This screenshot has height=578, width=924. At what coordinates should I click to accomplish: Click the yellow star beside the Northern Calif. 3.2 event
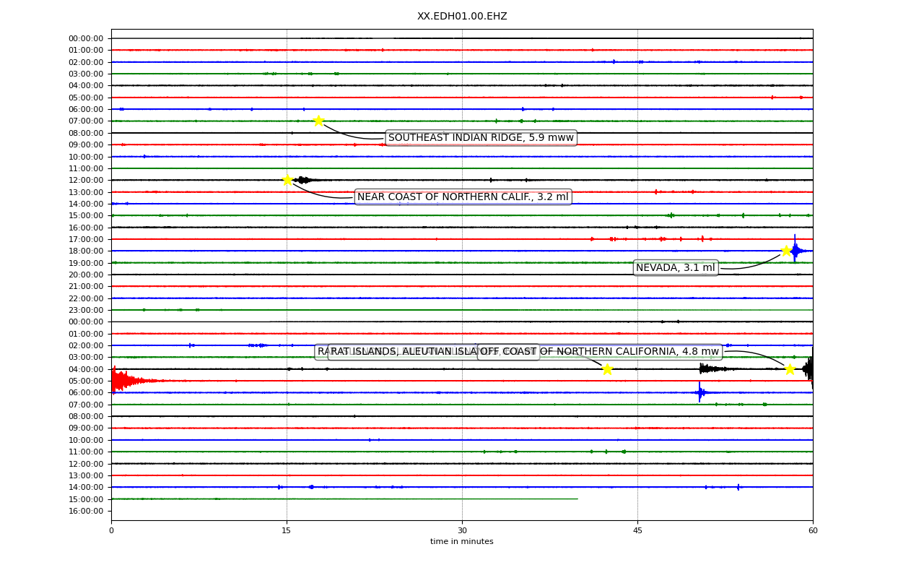[287, 180]
